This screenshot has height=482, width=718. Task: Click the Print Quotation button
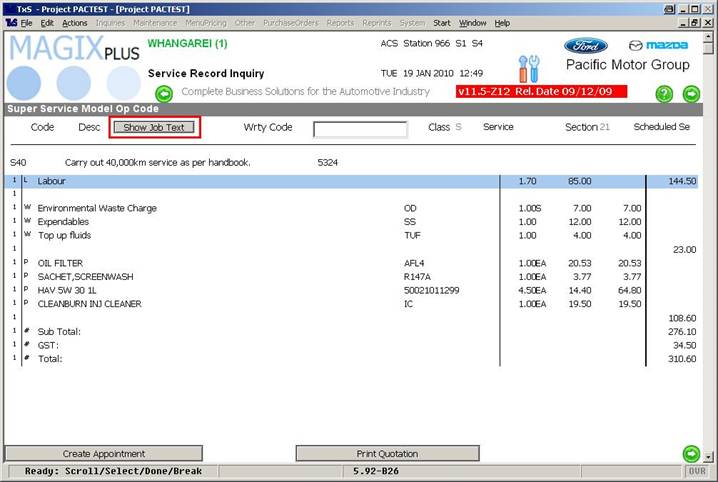pos(387,454)
